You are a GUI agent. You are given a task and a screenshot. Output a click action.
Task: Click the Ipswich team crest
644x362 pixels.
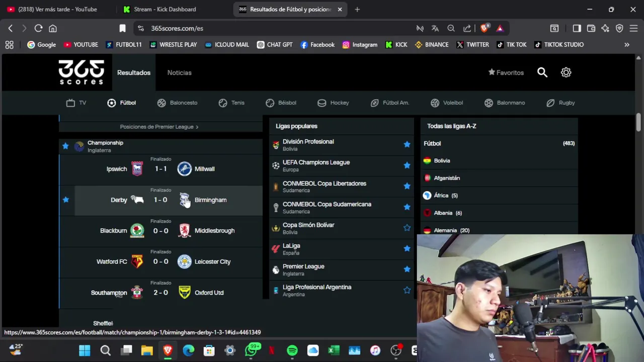point(137,169)
